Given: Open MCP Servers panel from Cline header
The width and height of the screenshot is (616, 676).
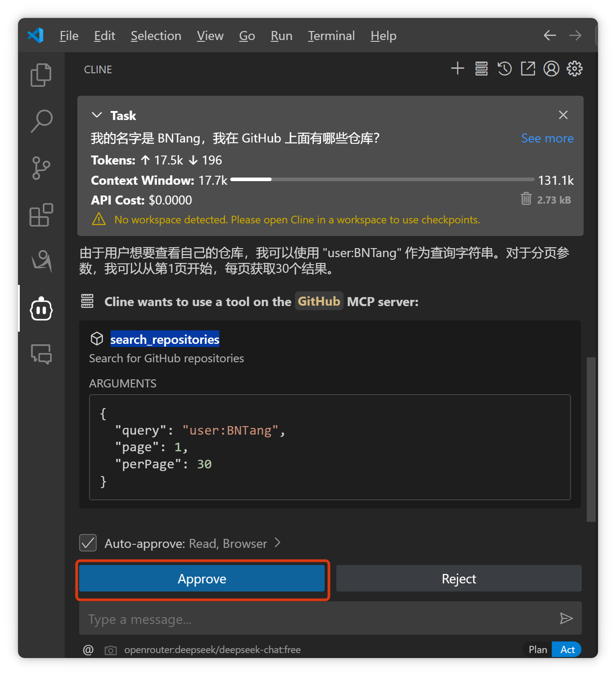Looking at the screenshot, I should click(481, 68).
